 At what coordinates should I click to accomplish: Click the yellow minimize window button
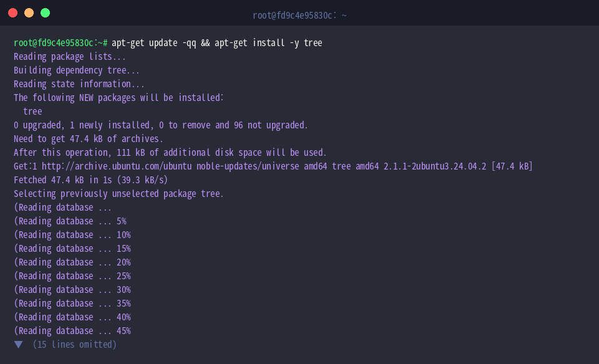coord(29,13)
